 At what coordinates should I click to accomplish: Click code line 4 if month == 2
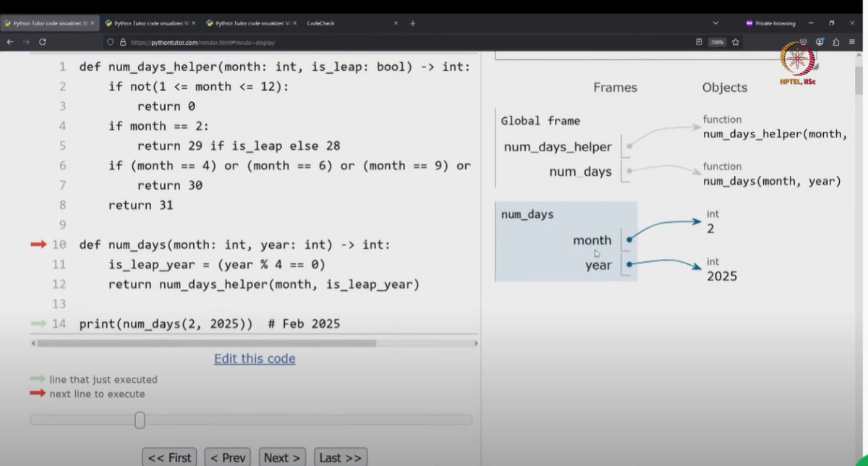pyautogui.click(x=158, y=126)
